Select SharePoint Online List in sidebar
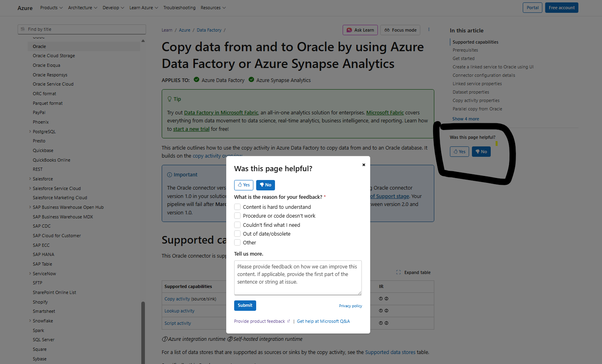This screenshot has height=364, width=602. click(x=54, y=292)
